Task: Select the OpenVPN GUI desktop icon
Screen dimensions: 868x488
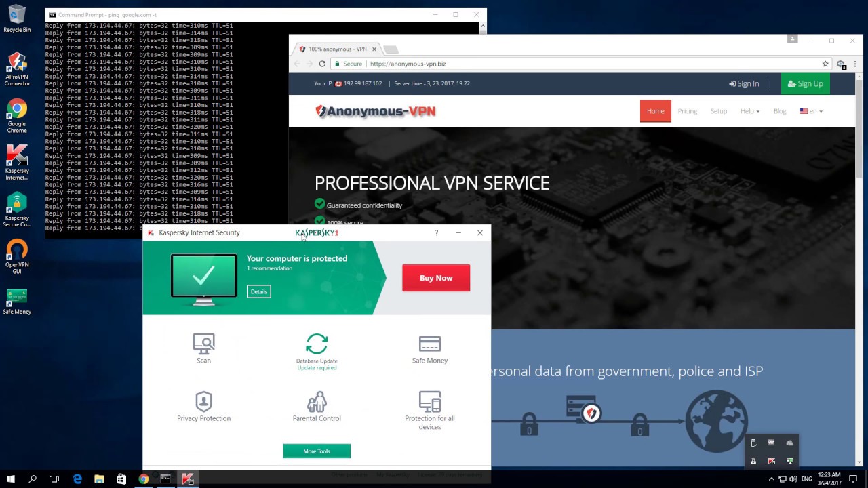Action: [17, 257]
